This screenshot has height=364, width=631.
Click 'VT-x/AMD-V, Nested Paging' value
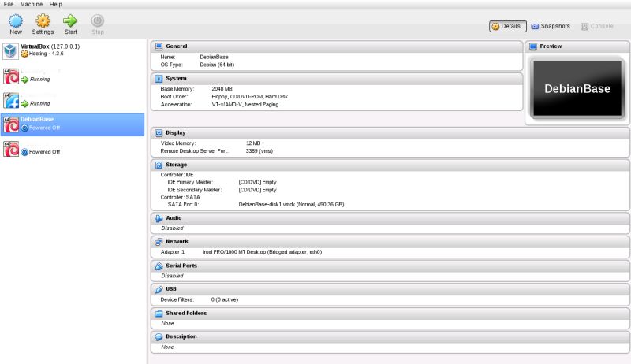(245, 105)
